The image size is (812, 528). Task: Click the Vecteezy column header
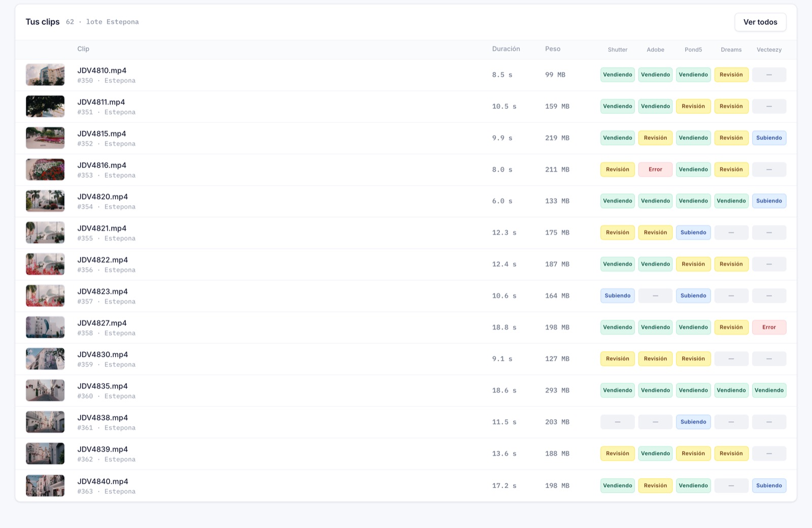(x=769, y=50)
